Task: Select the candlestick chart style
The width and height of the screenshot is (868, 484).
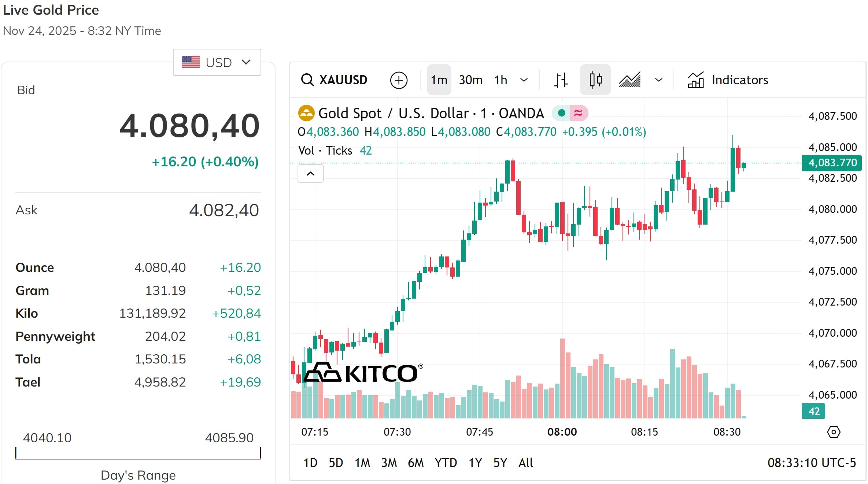Action: click(595, 80)
